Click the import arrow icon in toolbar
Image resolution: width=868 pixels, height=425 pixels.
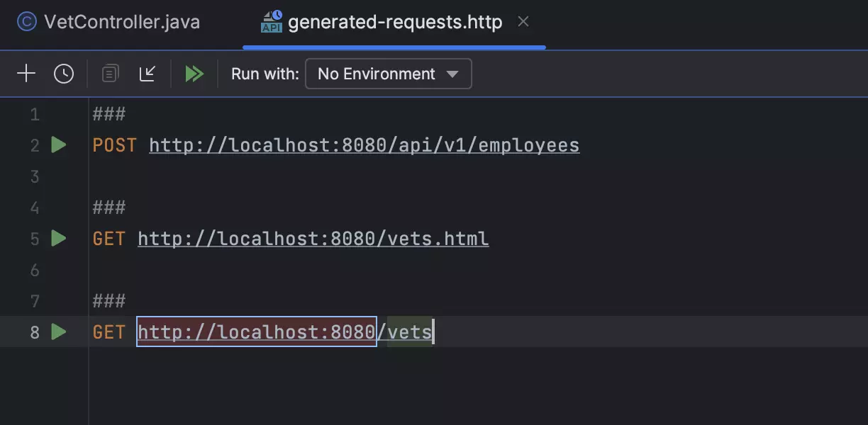tap(148, 74)
